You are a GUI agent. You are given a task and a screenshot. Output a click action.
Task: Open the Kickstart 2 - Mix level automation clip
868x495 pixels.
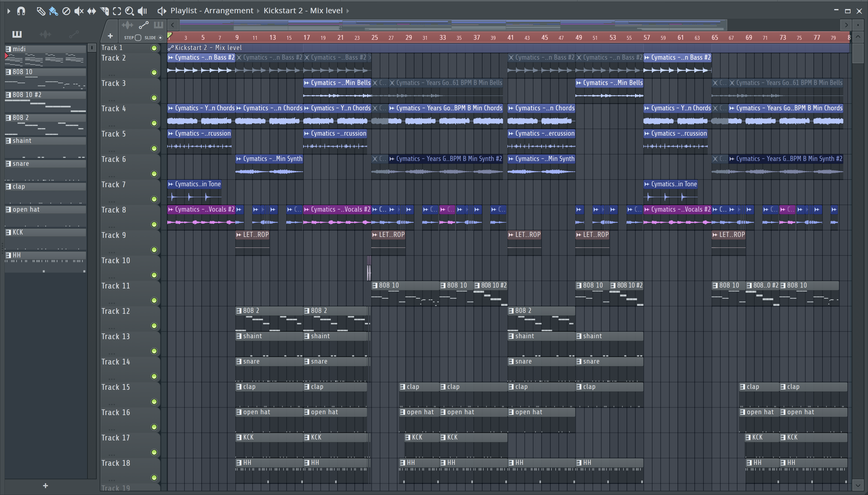tap(171, 48)
